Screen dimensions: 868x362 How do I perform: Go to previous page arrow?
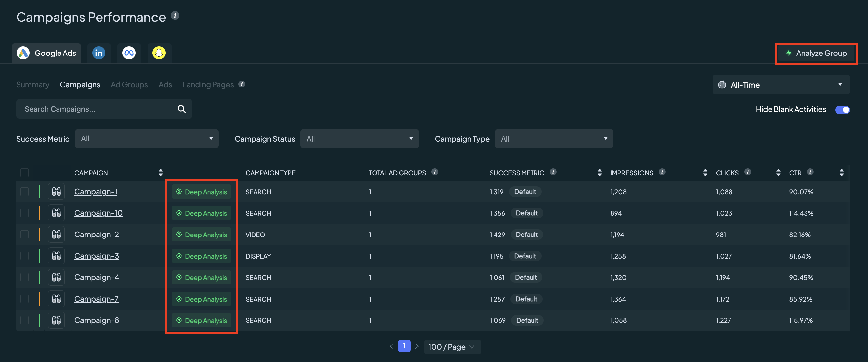(x=391, y=346)
